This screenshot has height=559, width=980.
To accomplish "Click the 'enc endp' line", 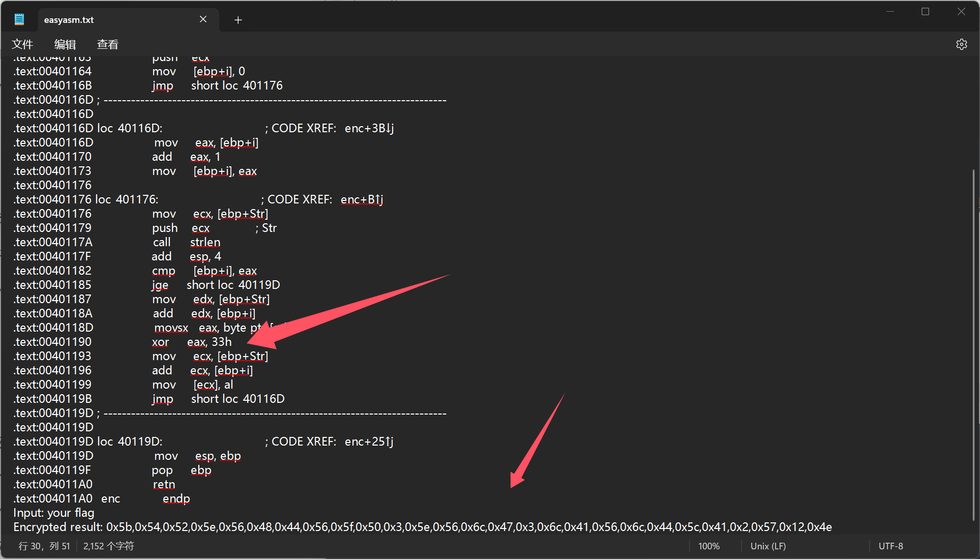I will (102, 498).
